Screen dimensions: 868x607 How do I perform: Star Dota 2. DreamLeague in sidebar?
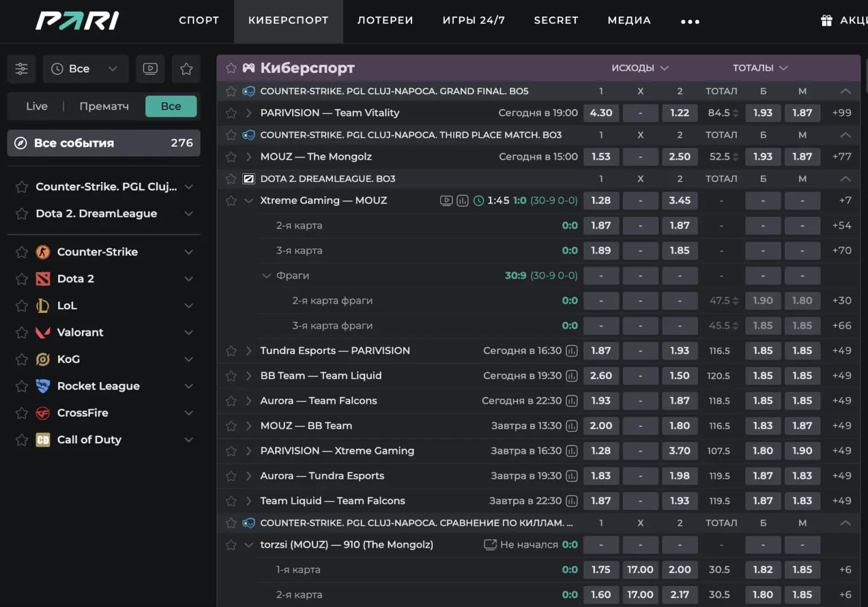pyautogui.click(x=22, y=213)
